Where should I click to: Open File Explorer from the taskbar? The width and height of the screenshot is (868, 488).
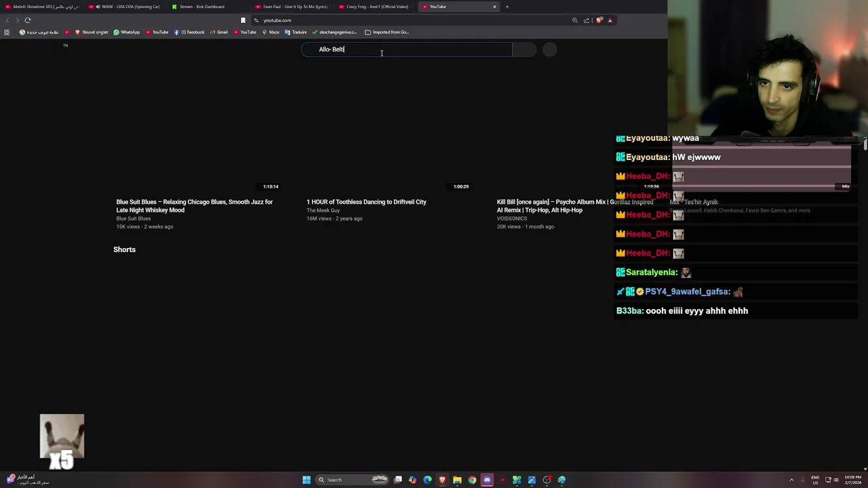(457, 480)
